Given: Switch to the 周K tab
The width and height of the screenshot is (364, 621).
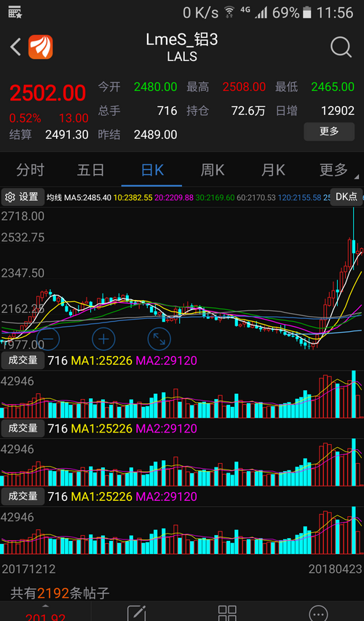Looking at the screenshot, I should point(213,170).
